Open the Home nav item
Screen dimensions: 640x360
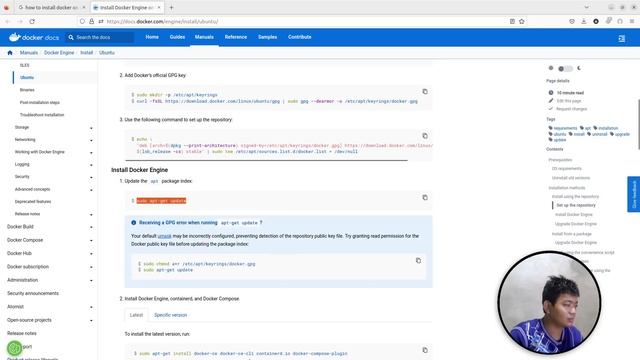click(x=152, y=37)
